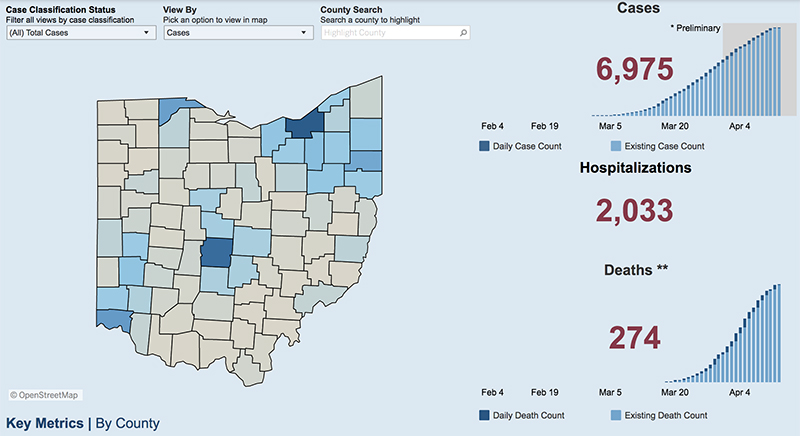Switch to the By County tab
The height and width of the screenshot is (436, 800).
[128, 423]
